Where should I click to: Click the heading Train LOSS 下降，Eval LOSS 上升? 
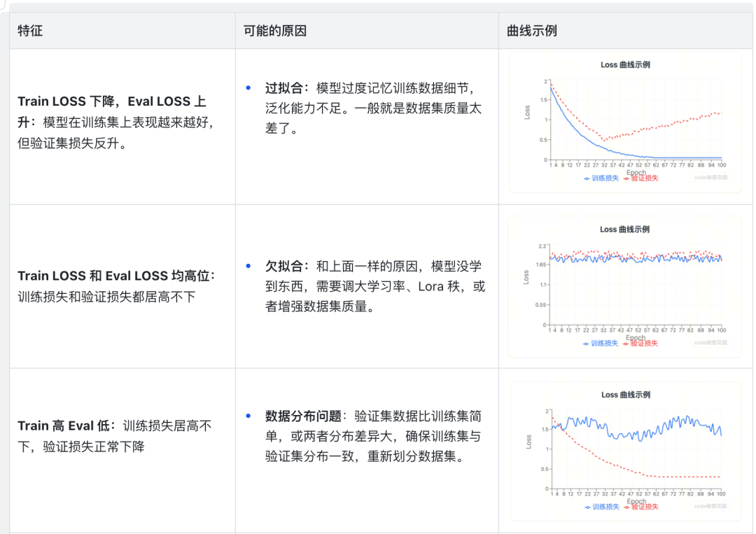pyautogui.click(x=112, y=112)
